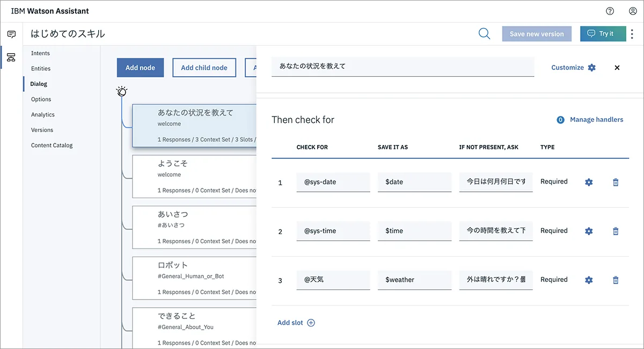Click Required type in slot 1 row
The width and height of the screenshot is (644, 349).
554,181
